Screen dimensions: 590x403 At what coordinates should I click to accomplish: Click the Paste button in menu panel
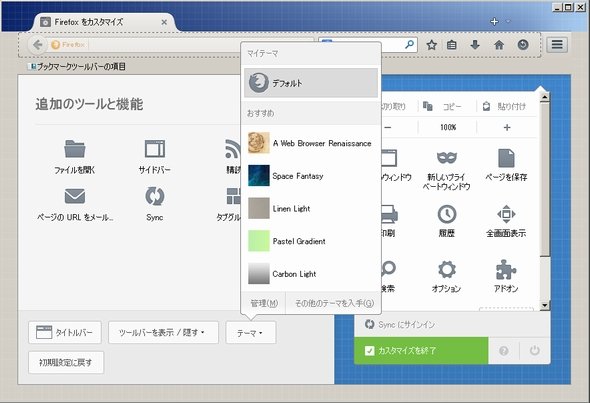point(506,106)
